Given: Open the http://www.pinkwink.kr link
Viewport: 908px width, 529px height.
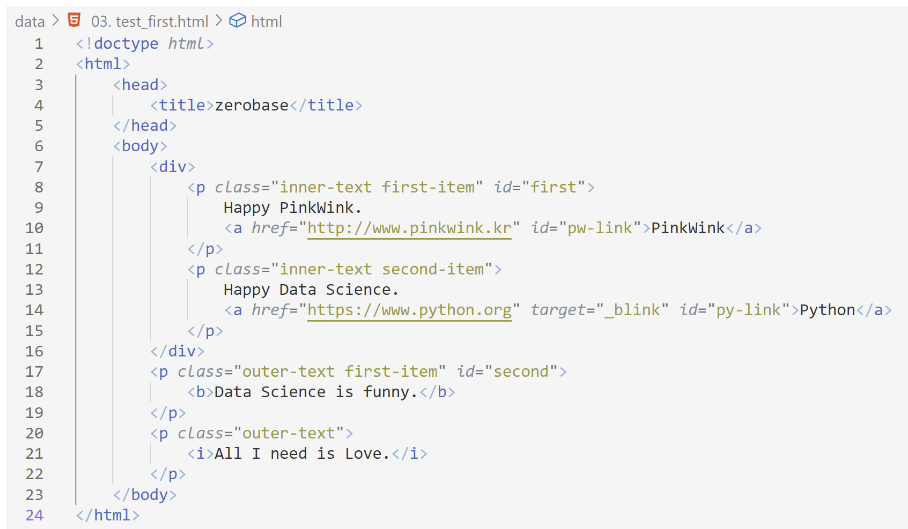Looking at the screenshot, I should pyautogui.click(x=409, y=228).
